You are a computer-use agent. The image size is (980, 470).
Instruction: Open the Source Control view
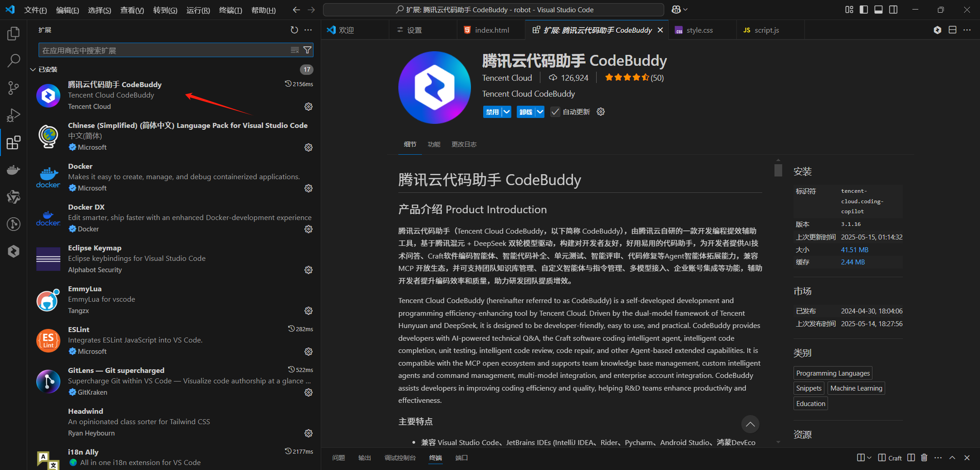[x=14, y=88]
